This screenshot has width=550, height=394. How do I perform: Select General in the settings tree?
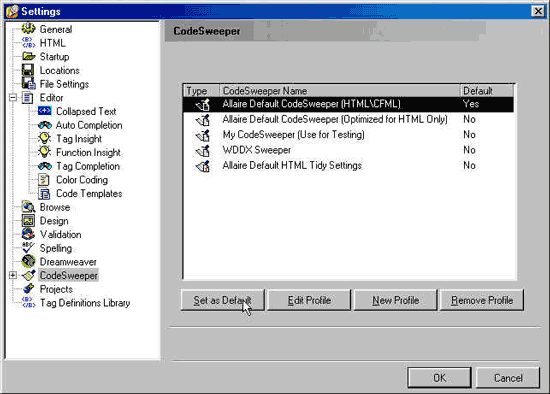tap(56, 29)
